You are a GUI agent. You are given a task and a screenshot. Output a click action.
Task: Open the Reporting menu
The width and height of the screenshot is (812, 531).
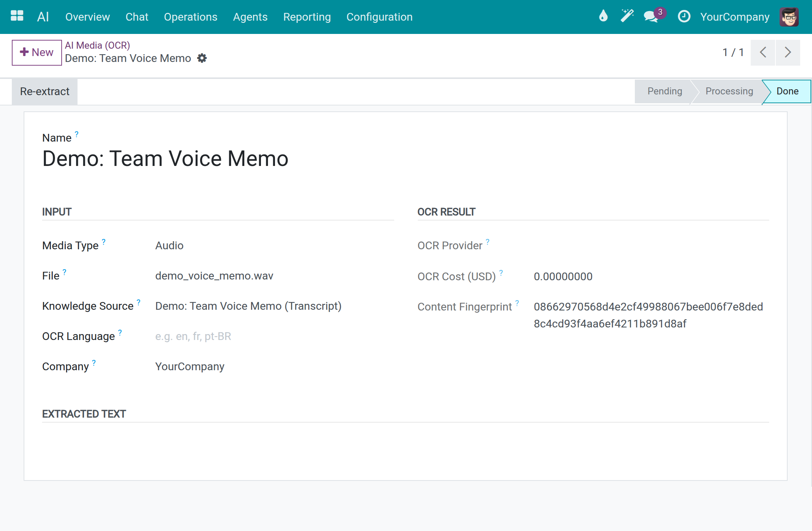click(307, 17)
